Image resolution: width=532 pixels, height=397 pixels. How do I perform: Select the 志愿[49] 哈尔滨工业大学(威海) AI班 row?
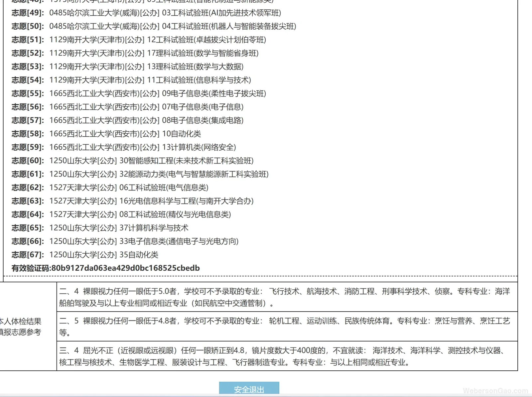(146, 13)
